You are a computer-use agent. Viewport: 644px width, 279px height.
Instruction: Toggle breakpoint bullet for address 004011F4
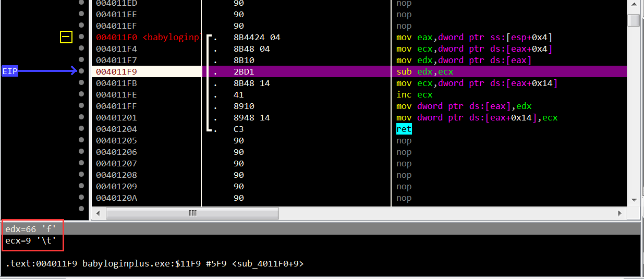81,48
